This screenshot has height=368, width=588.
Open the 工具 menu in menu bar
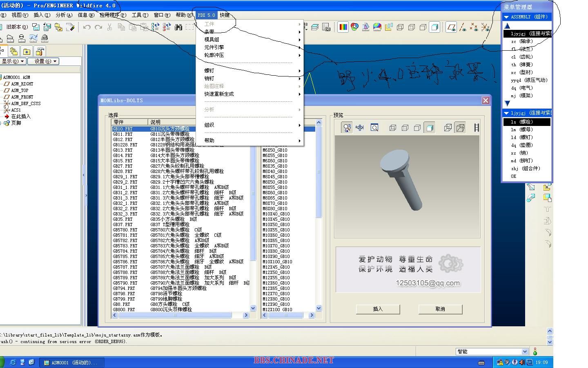pos(139,15)
